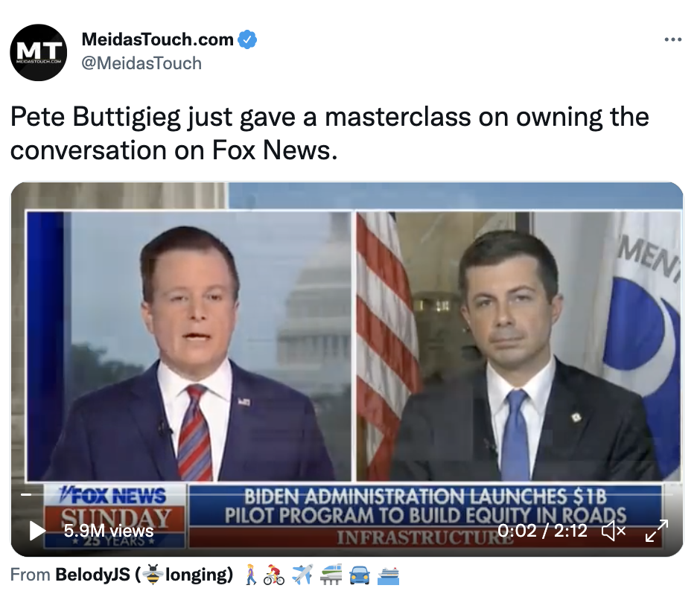
Task: Open the BelodyJS source account
Action: click(x=144, y=575)
